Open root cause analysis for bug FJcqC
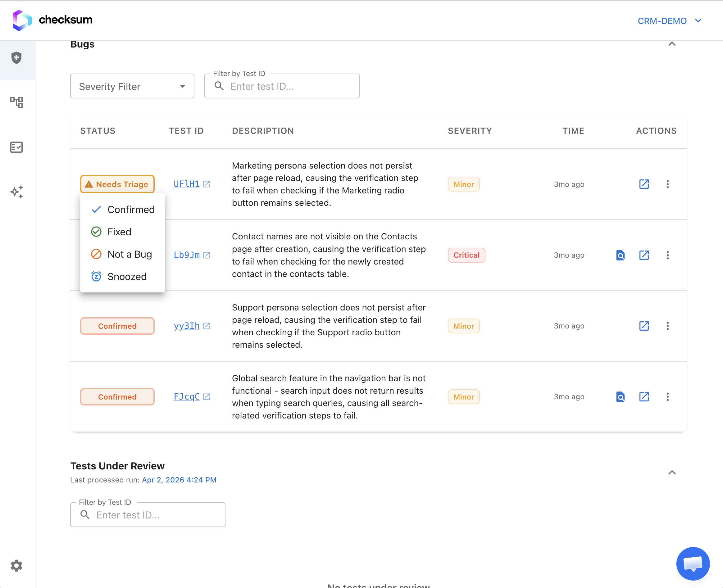Image resolution: width=723 pixels, height=588 pixels. 620,397
